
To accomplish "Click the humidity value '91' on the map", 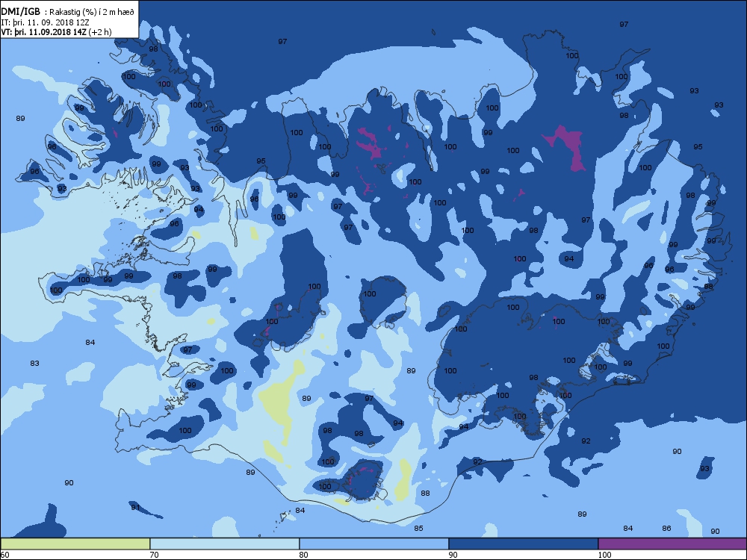I will (x=135, y=507).
